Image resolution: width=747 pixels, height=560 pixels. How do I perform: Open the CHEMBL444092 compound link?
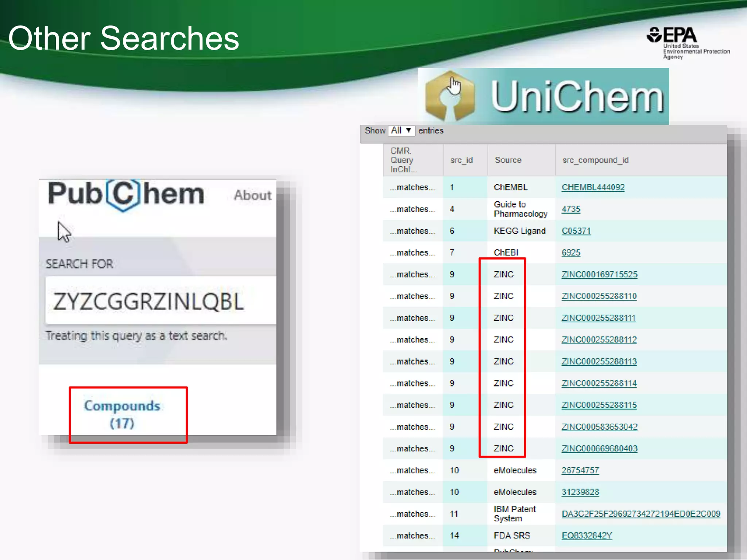[593, 187]
